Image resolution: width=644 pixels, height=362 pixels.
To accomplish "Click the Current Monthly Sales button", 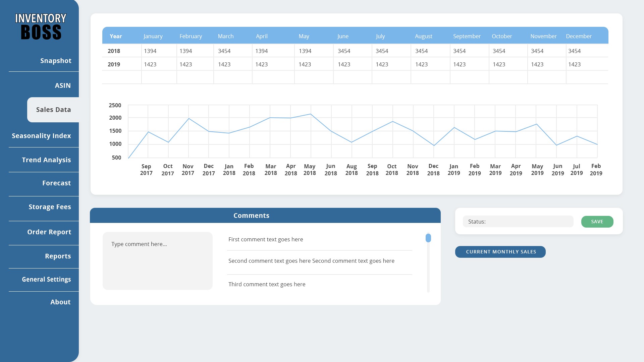I will pos(500,252).
